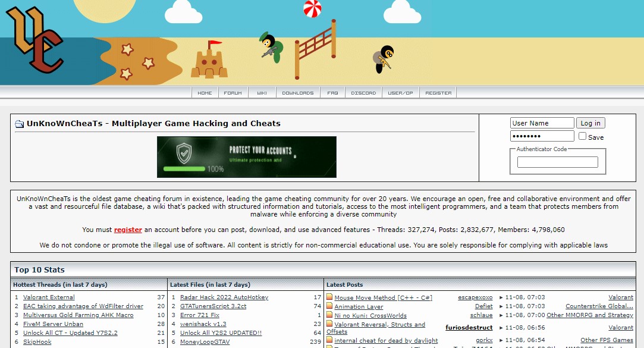Open the Counterstrike Global... forum link
Screen dimensions: 644x348
599,306
